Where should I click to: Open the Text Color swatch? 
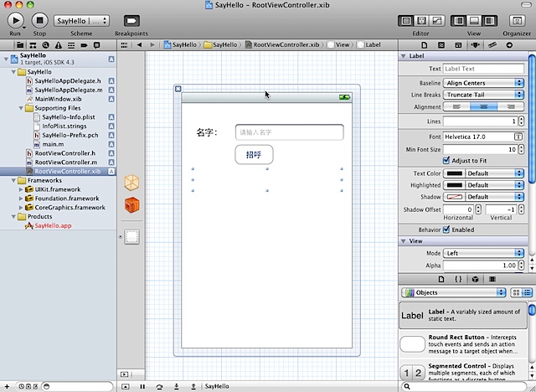point(454,173)
